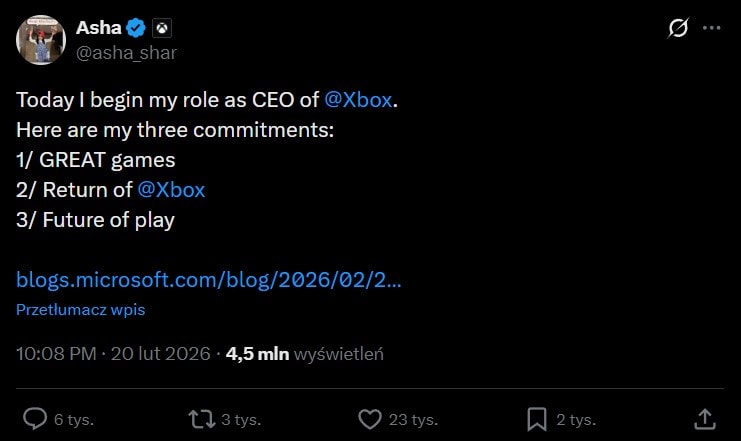The height and width of the screenshot is (441, 741).
Task: Click the repost arrows icon
Action: 200,418
